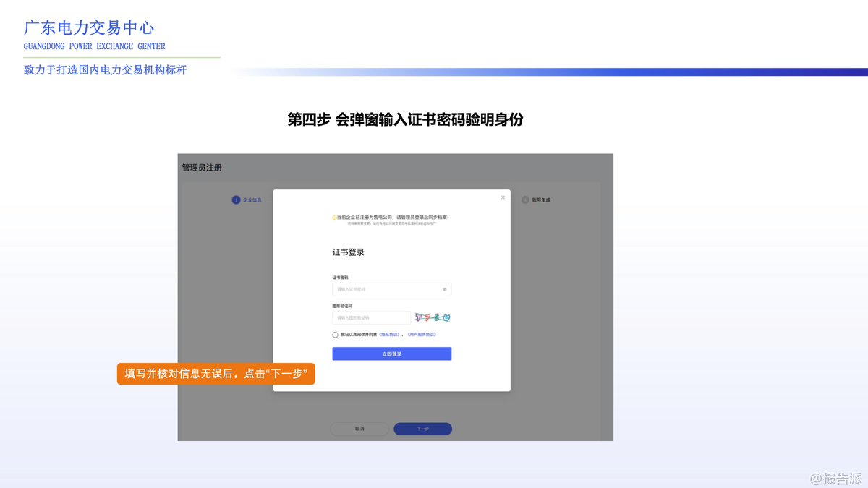This screenshot has height=488, width=868.
Task: Click the orange 填写并核对信息 callout
Action: click(x=216, y=374)
